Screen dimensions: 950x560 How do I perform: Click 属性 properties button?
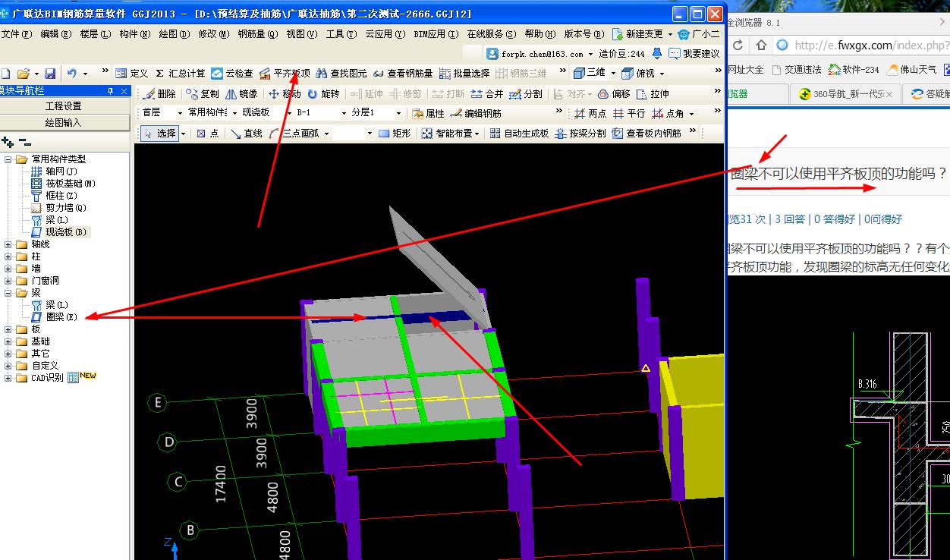point(428,113)
